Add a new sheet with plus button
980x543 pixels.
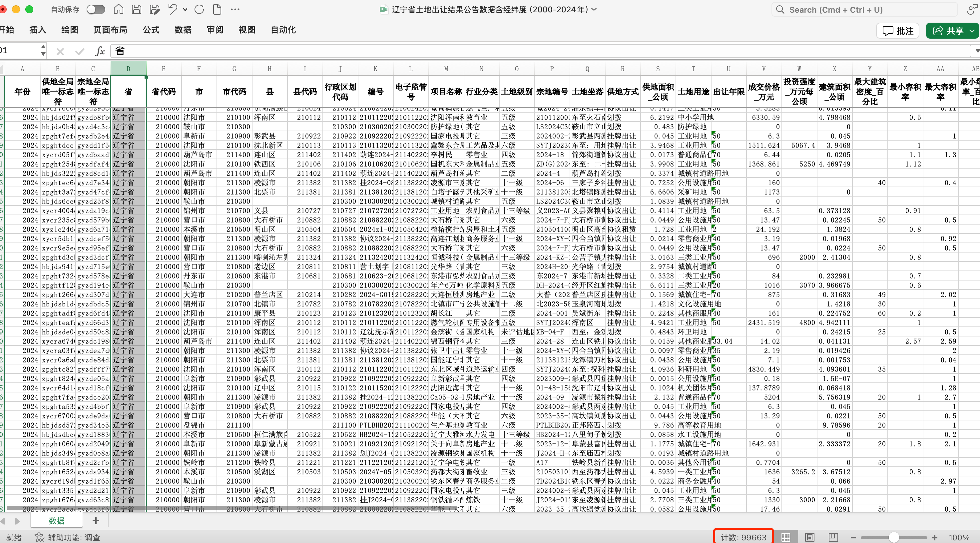tap(96, 521)
